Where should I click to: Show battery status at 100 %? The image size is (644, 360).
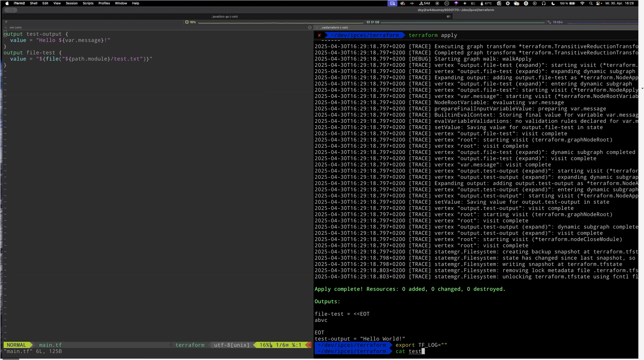click(x=567, y=3)
